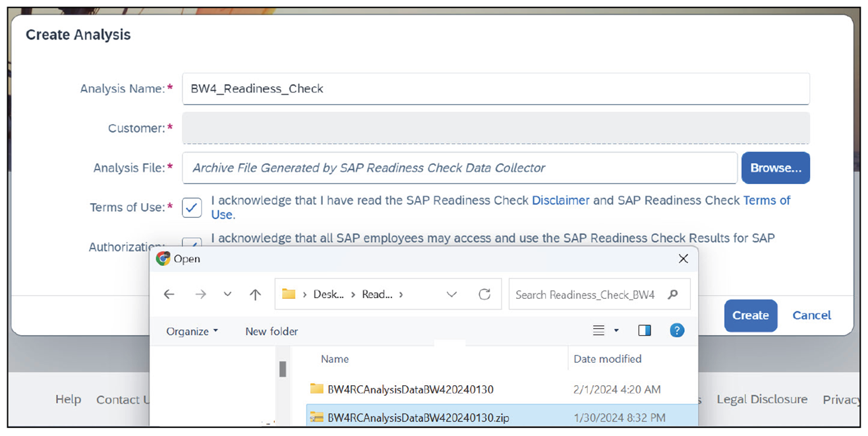Open the Organize dropdown menu
868x436 pixels.
click(190, 331)
